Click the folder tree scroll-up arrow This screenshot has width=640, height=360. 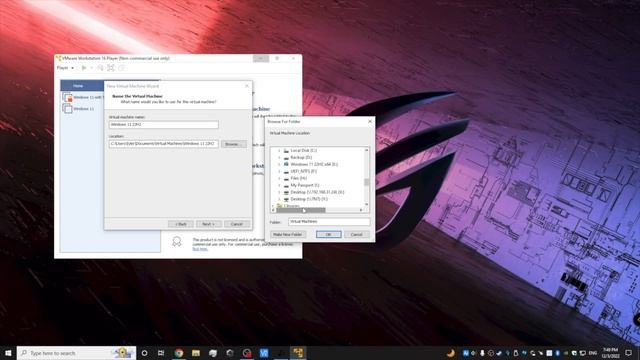[x=367, y=150]
